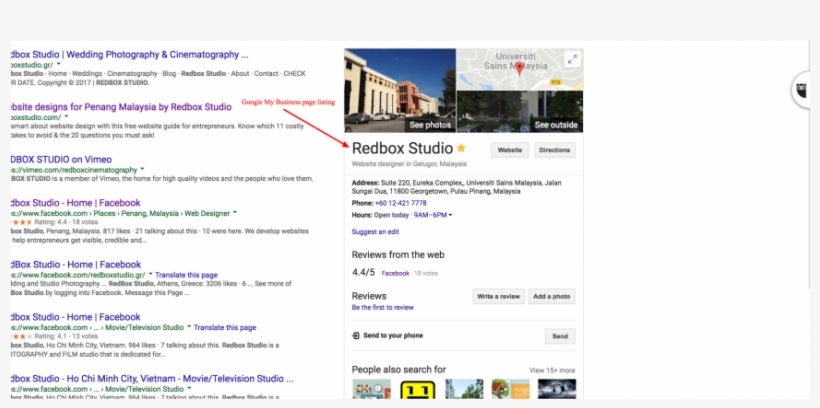Expand the map with fullscreen arrows icon
This screenshot has width=820, height=408.
(573, 60)
